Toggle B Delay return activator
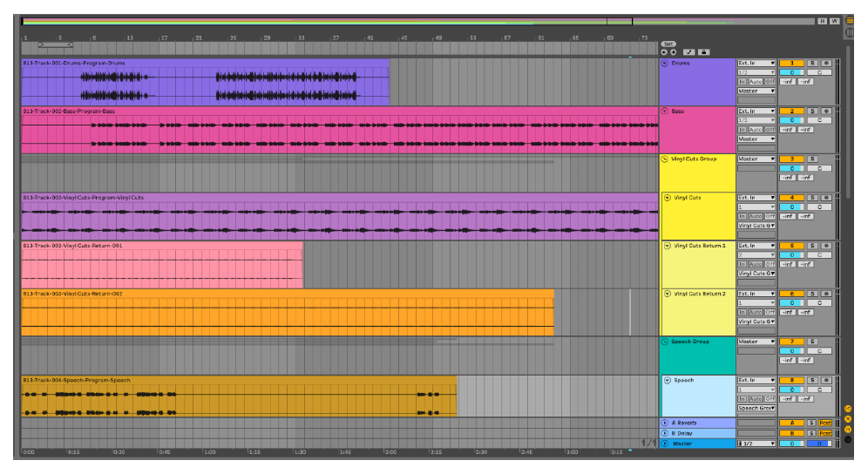Screen dimensions: 868x474 (x=791, y=434)
